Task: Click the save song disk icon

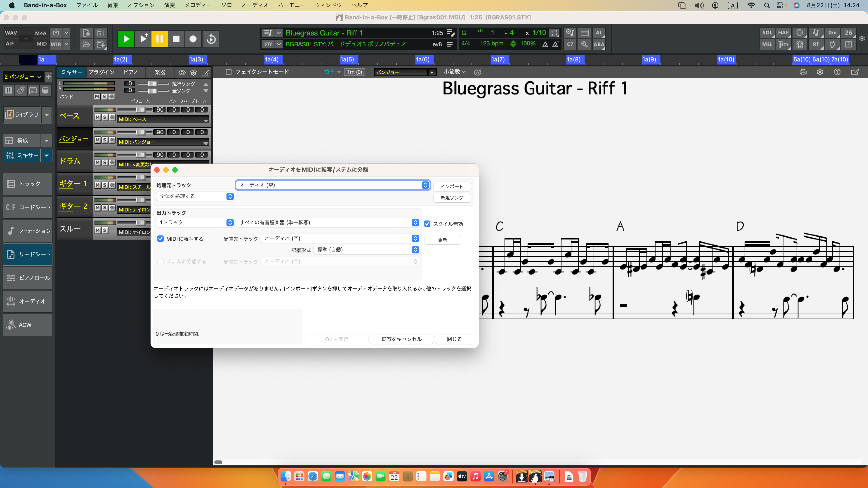Action: click(100, 33)
